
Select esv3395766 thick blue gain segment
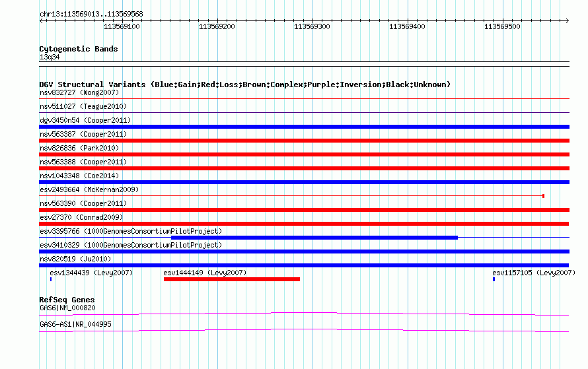(314, 238)
